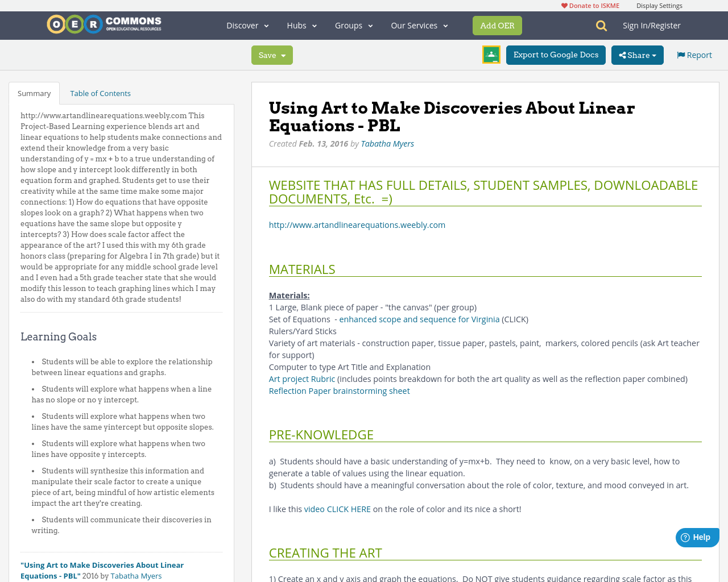Viewport: 728px width, 582px height.
Task: Visit http://www.artandlinearequations.weebly.com
Action: click(357, 223)
